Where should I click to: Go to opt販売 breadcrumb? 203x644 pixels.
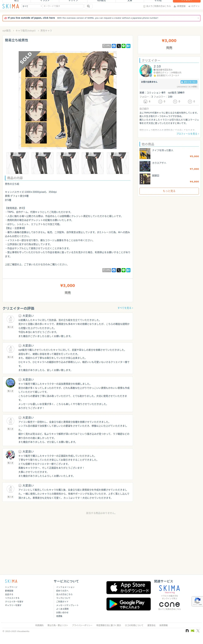[6, 30]
